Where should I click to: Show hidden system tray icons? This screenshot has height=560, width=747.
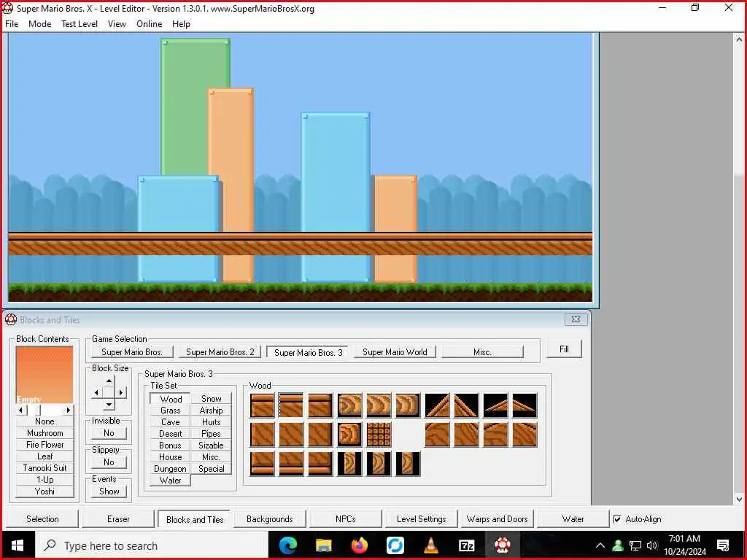pos(600,545)
